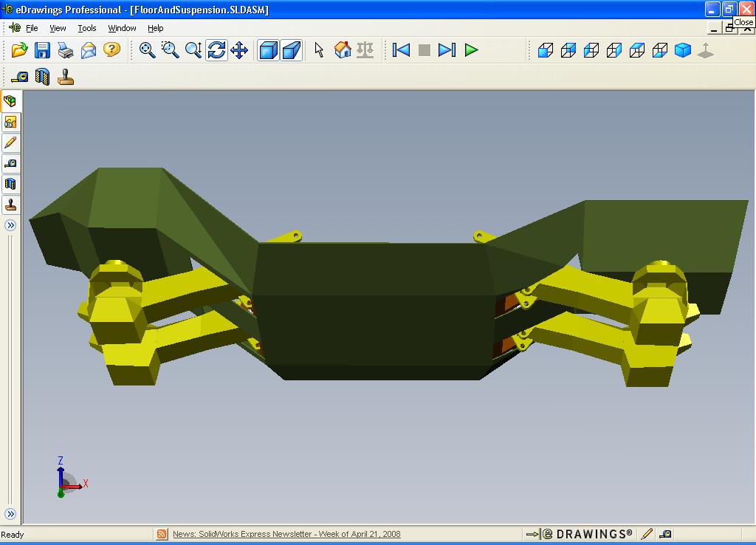Open the Window menu
Image resolution: width=756 pixels, height=545 pixels.
click(122, 29)
